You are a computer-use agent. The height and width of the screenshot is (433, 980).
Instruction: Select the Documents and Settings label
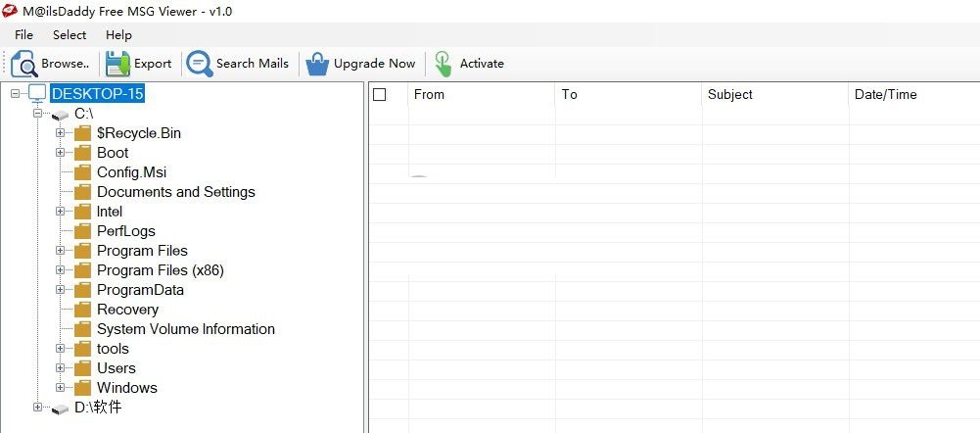tap(176, 192)
